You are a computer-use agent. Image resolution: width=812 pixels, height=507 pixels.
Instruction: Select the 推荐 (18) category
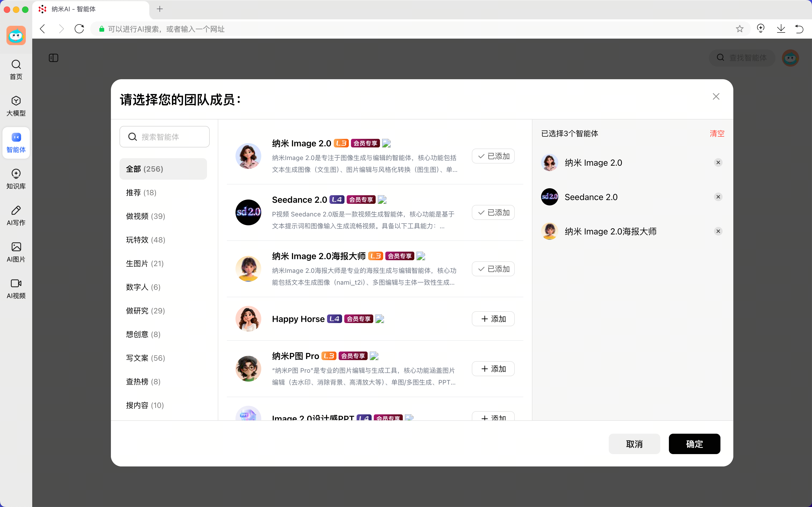coord(163,193)
